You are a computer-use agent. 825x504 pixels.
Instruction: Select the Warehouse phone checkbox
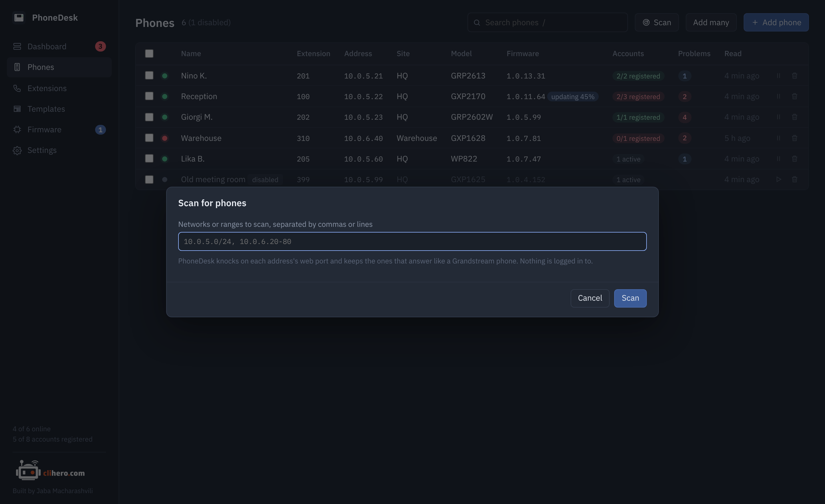tap(149, 138)
